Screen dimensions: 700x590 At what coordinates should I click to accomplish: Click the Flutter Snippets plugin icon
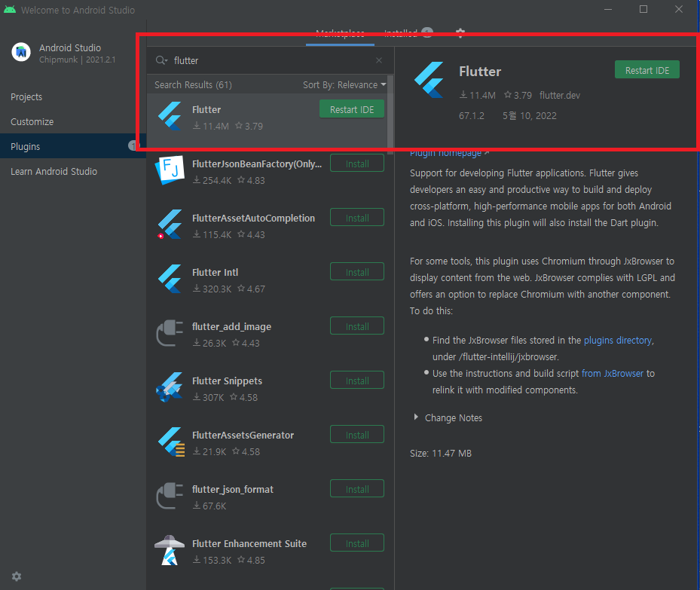[170, 387]
